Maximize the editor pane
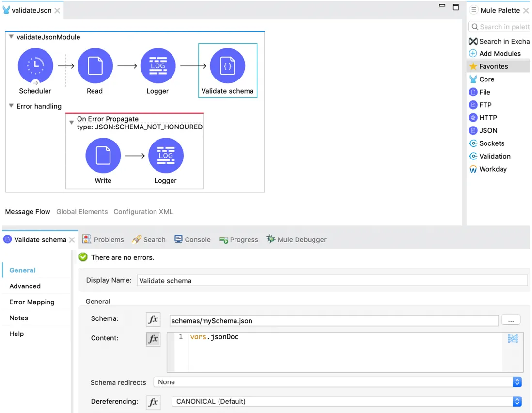 455,7
